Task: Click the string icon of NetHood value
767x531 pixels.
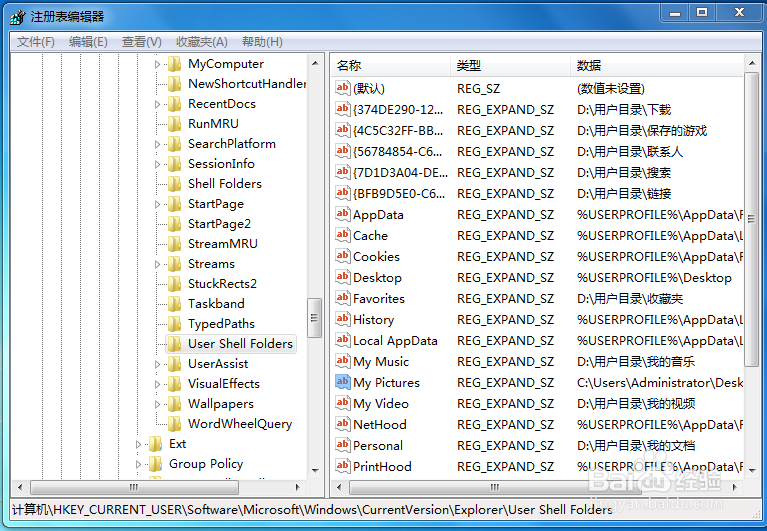Action: point(342,424)
